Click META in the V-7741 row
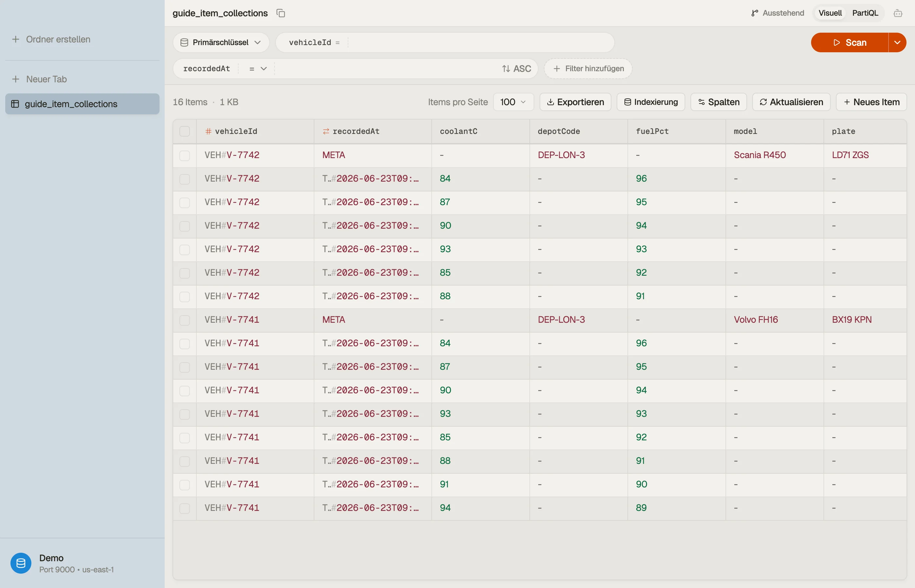 pyautogui.click(x=333, y=319)
